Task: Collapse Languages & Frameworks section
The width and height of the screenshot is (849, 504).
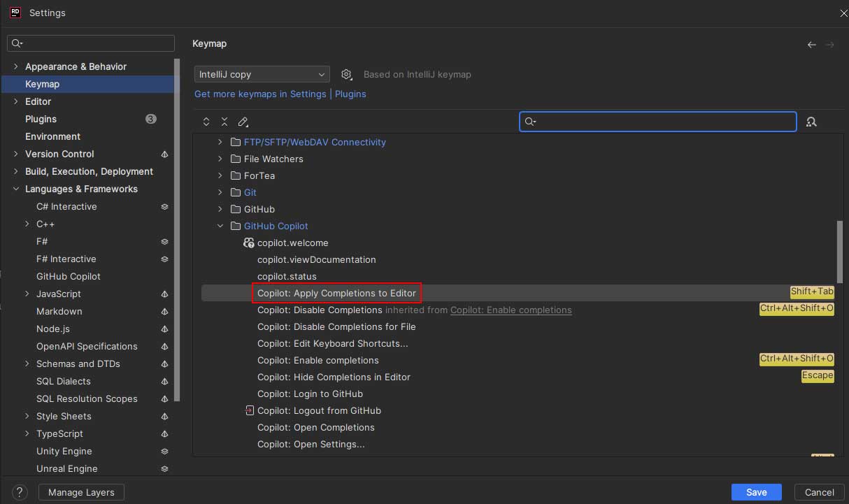Action: (15, 189)
